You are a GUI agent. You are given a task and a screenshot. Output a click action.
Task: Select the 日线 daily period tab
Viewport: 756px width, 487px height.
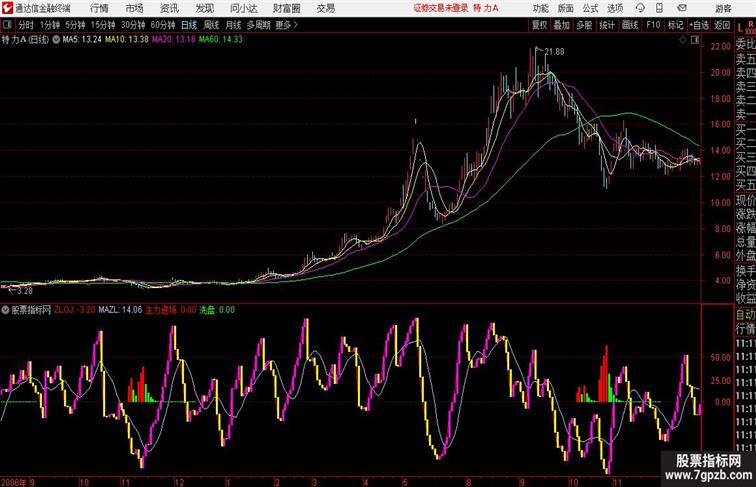click(x=189, y=25)
